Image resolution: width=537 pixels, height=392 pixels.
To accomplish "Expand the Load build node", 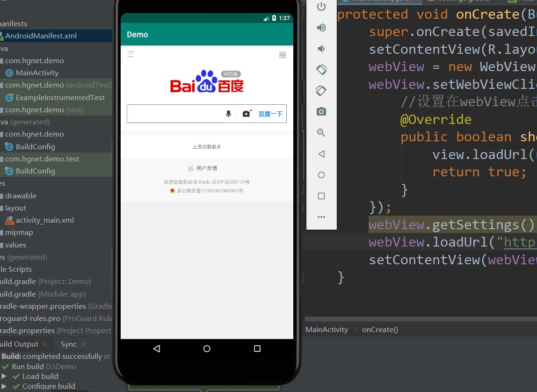I will click(4, 376).
